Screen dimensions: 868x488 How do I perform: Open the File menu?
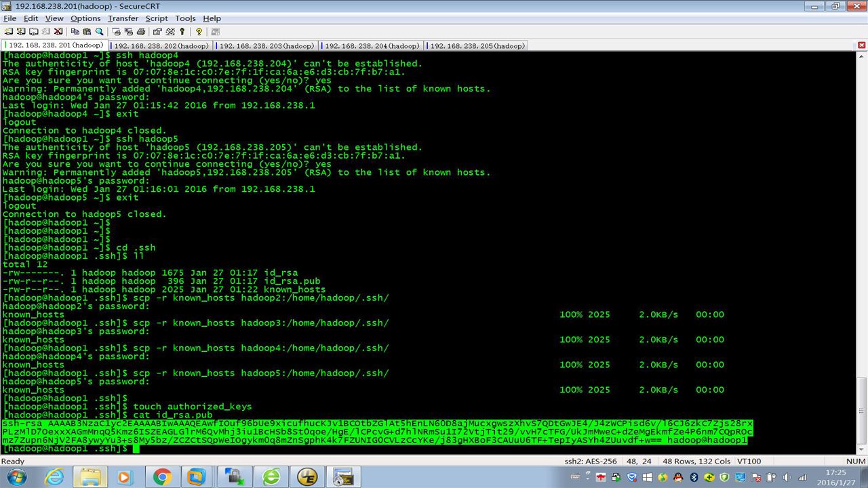pos(9,18)
